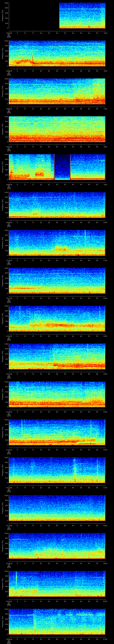This screenshot has height=644, width=114.
Task: Click the 1000 Hz tick on top spectrogram
Action: [6, 3]
